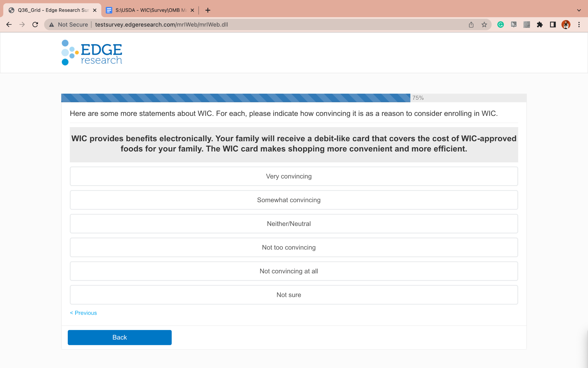Open the Grammarly extension icon
The height and width of the screenshot is (368, 588).
500,25
